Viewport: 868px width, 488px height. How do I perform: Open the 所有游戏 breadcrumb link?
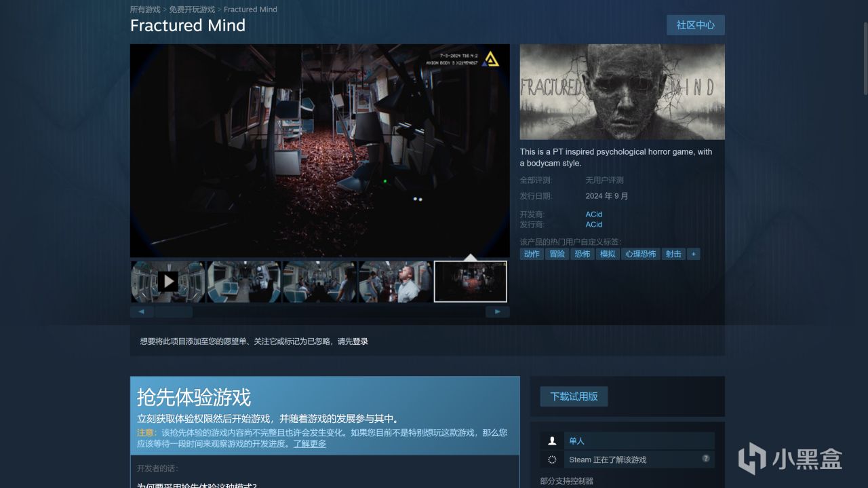click(145, 10)
